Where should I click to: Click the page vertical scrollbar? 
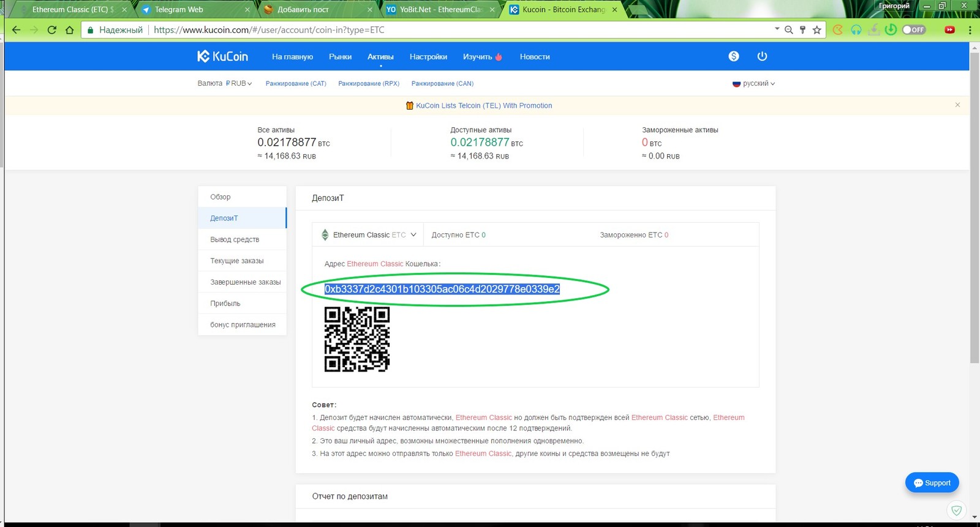974,208
